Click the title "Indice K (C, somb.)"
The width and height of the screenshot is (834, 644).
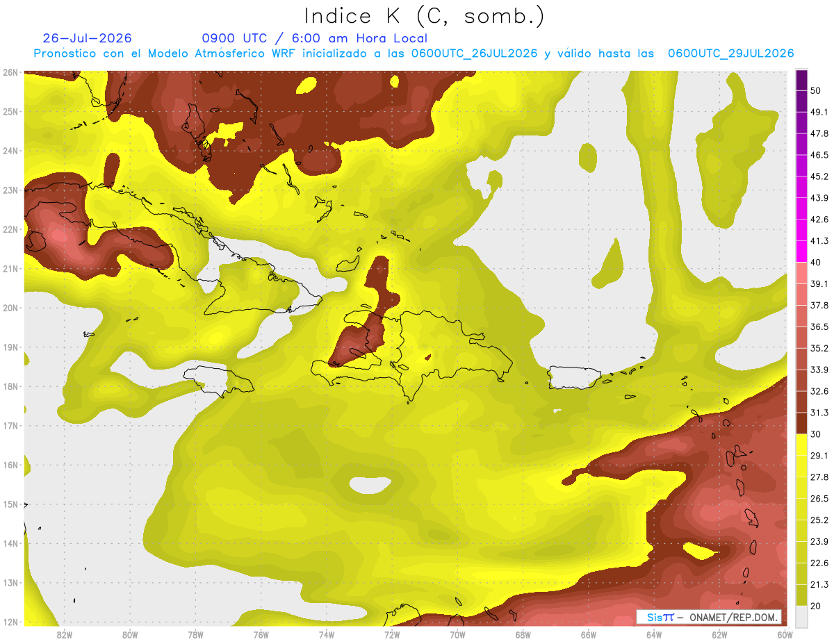point(424,16)
